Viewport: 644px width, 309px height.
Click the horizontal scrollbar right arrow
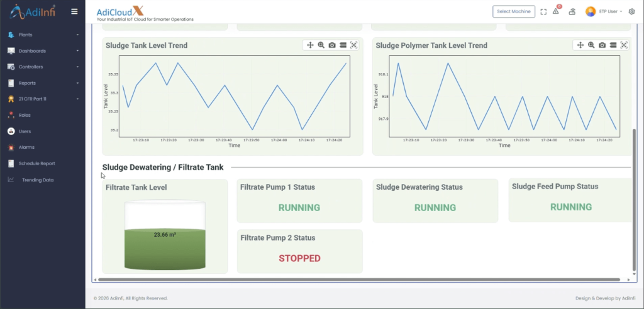pyautogui.click(x=629, y=279)
